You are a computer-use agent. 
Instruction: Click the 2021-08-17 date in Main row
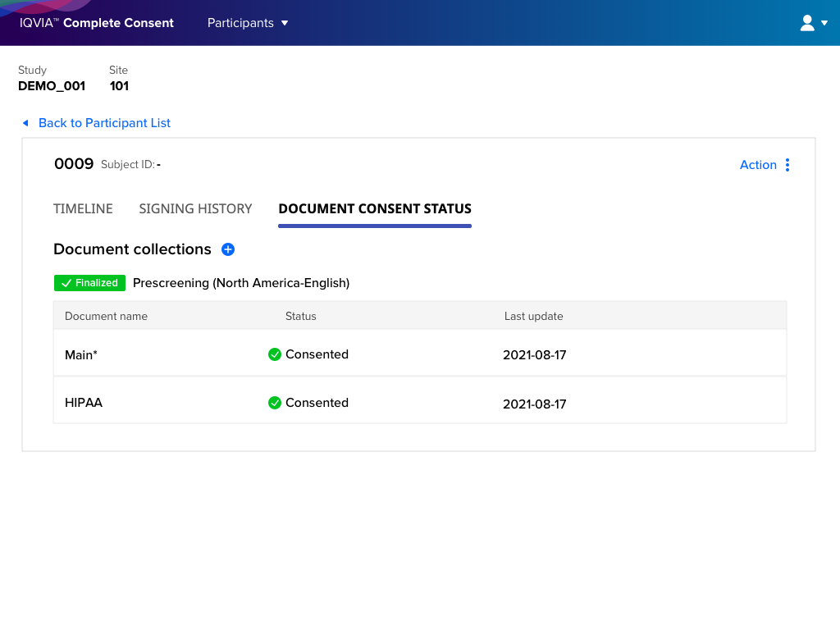(535, 355)
